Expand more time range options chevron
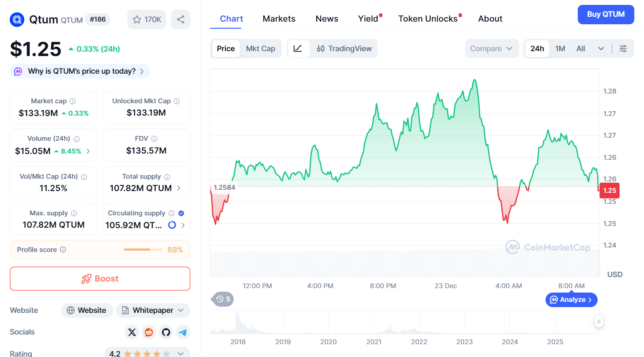 point(601,49)
